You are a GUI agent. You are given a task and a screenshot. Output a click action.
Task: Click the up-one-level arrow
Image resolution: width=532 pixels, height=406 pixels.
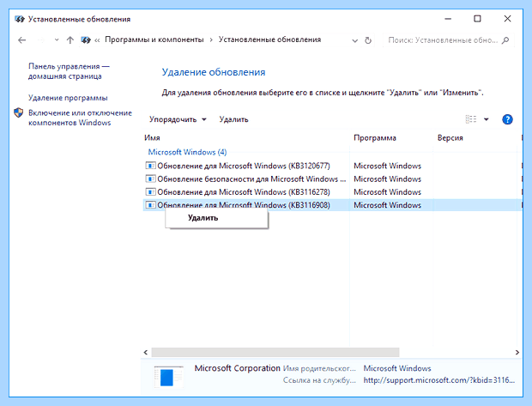click(70, 40)
